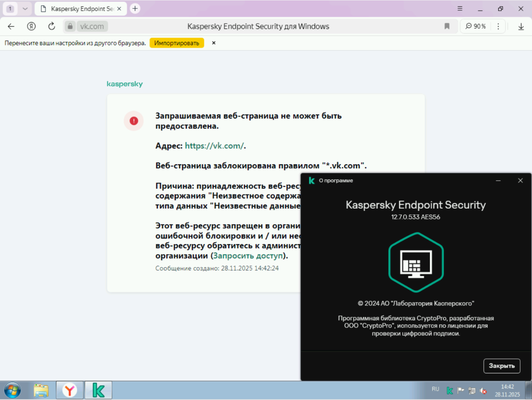Open the taskbar clock showing 14:42

click(507, 390)
